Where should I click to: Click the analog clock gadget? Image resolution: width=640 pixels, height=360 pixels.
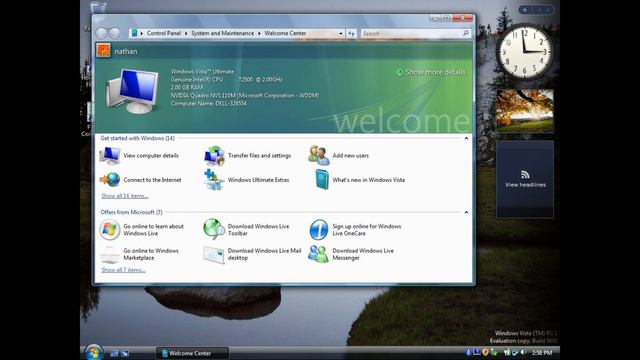(524, 52)
